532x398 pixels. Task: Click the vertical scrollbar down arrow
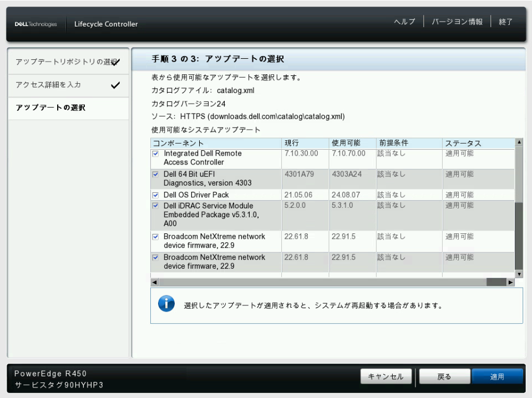(x=519, y=273)
